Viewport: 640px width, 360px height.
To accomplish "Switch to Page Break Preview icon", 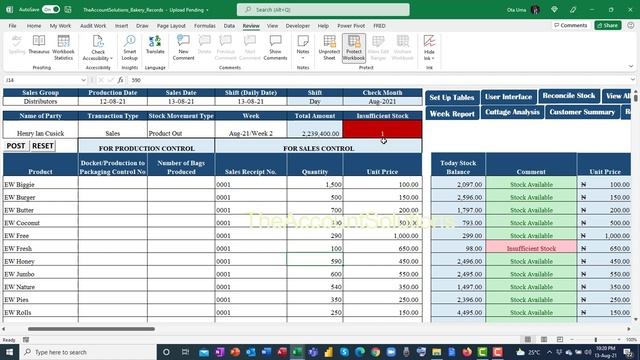I will click(x=560, y=340).
